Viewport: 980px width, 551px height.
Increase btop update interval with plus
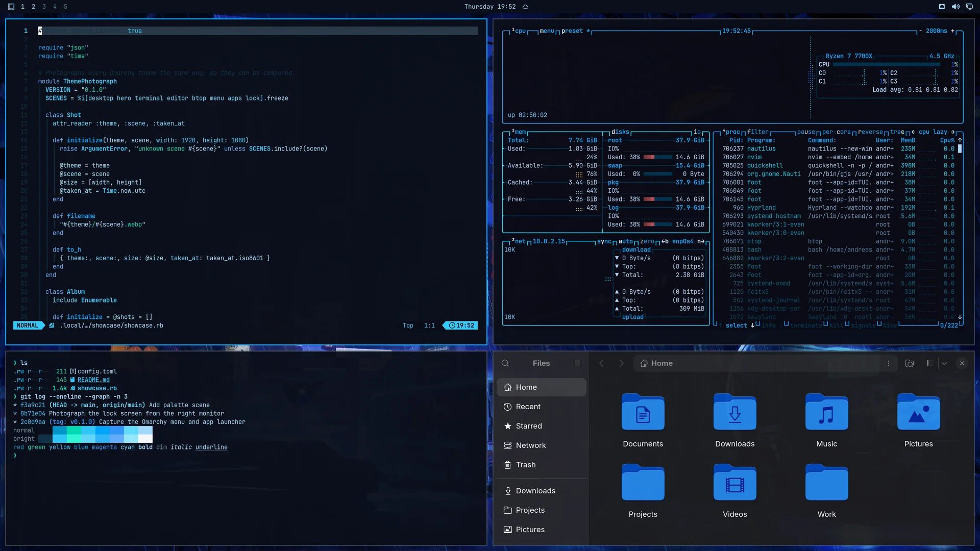(952, 31)
